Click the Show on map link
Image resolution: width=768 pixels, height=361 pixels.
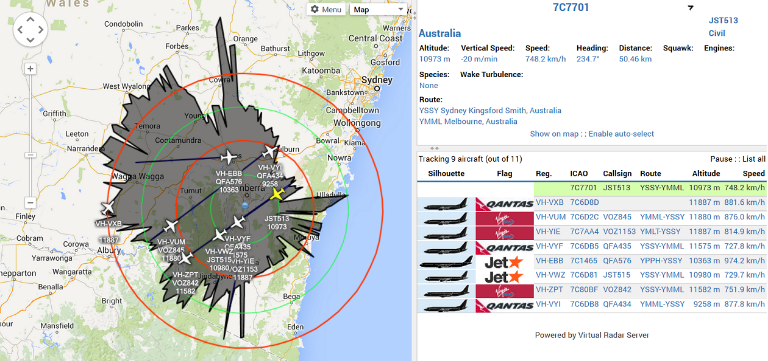(554, 134)
